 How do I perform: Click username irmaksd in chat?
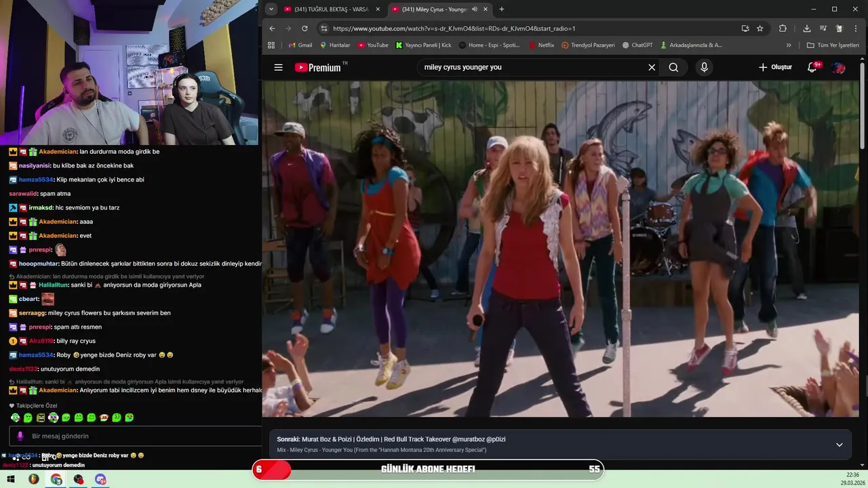(41, 207)
